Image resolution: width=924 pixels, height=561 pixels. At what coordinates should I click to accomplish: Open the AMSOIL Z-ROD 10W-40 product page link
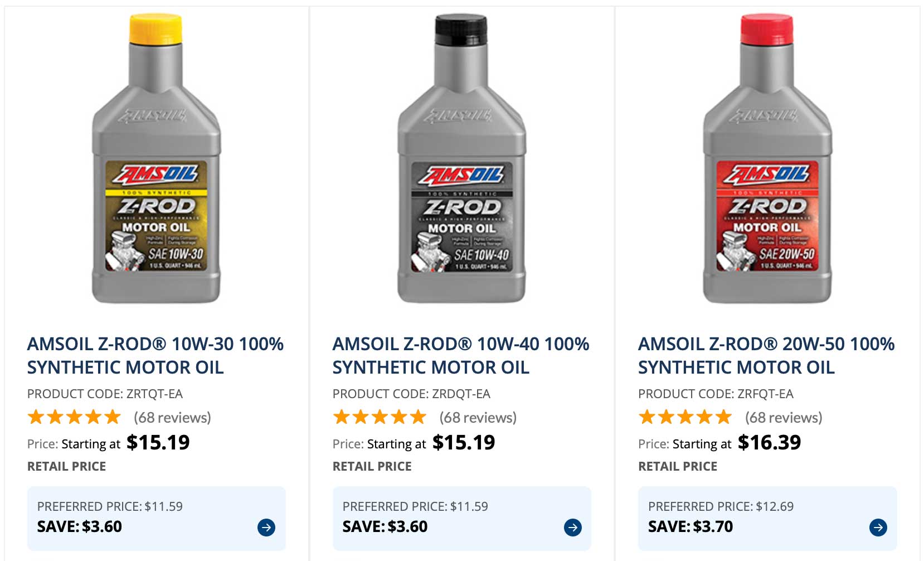pos(460,355)
